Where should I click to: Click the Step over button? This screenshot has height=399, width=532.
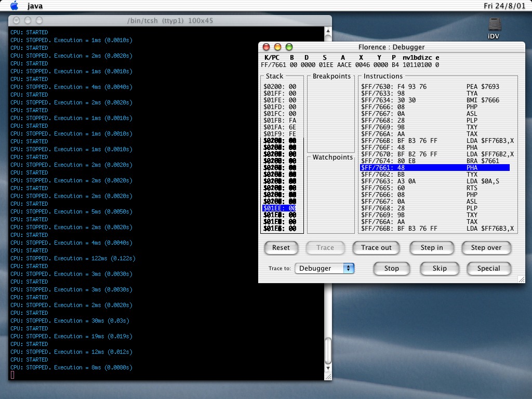tap(486, 248)
